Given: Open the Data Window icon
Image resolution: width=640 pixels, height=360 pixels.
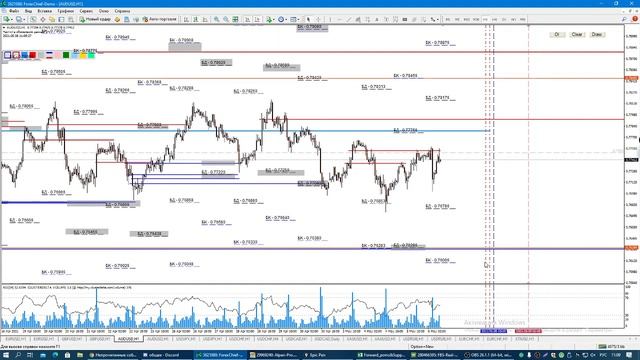Looking at the screenshot, I should (42, 19).
